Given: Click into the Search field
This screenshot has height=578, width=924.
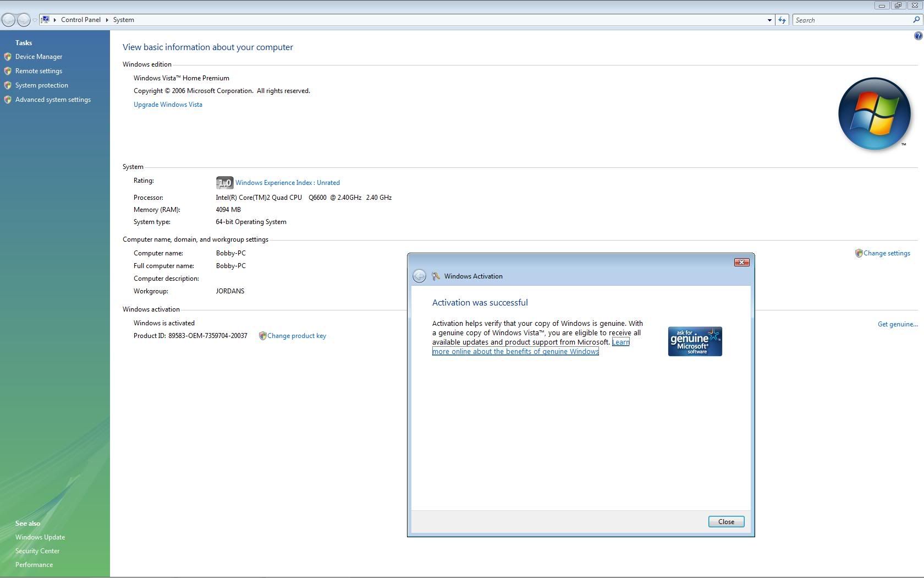Looking at the screenshot, I should point(851,20).
